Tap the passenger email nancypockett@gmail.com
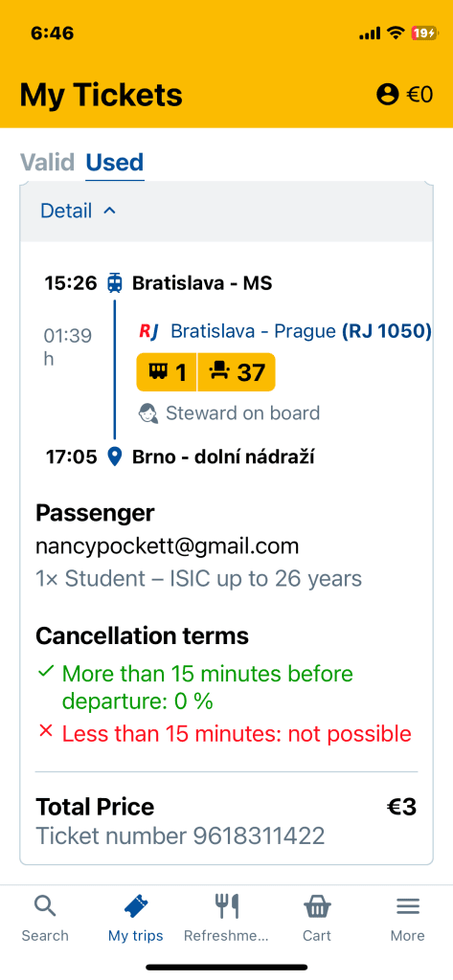Viewport: 453px width, 980px height. (167, 546)
